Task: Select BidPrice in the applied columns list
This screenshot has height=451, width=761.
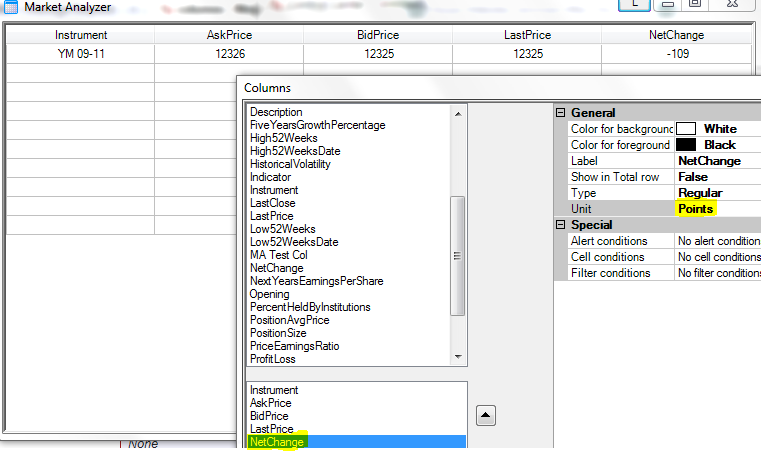Action: click(269, 416)
